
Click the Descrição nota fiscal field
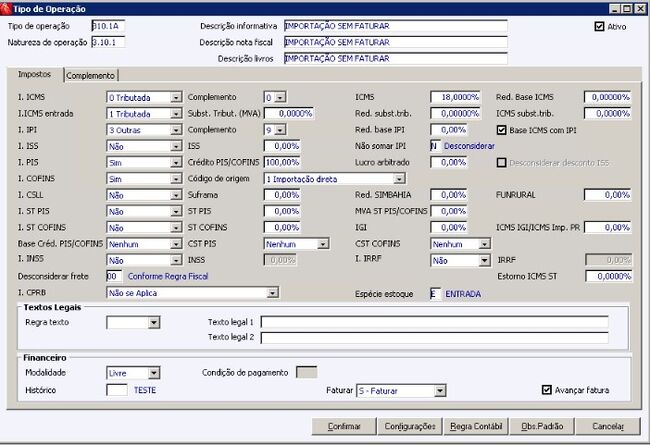[x=395, y=42]
